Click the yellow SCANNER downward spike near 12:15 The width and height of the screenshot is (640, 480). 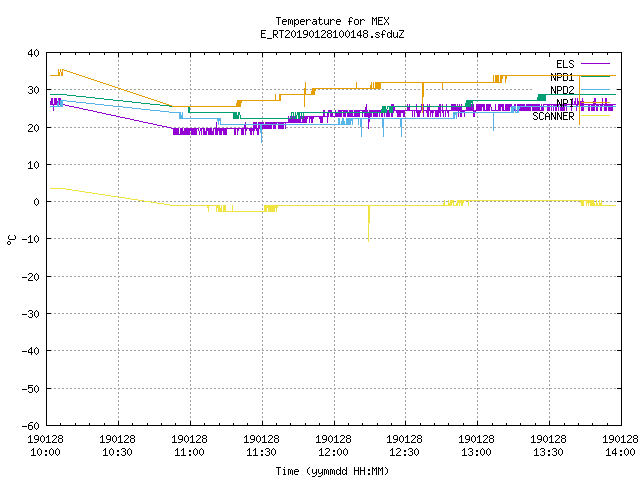pyautogui.click(x=369, y=224)
